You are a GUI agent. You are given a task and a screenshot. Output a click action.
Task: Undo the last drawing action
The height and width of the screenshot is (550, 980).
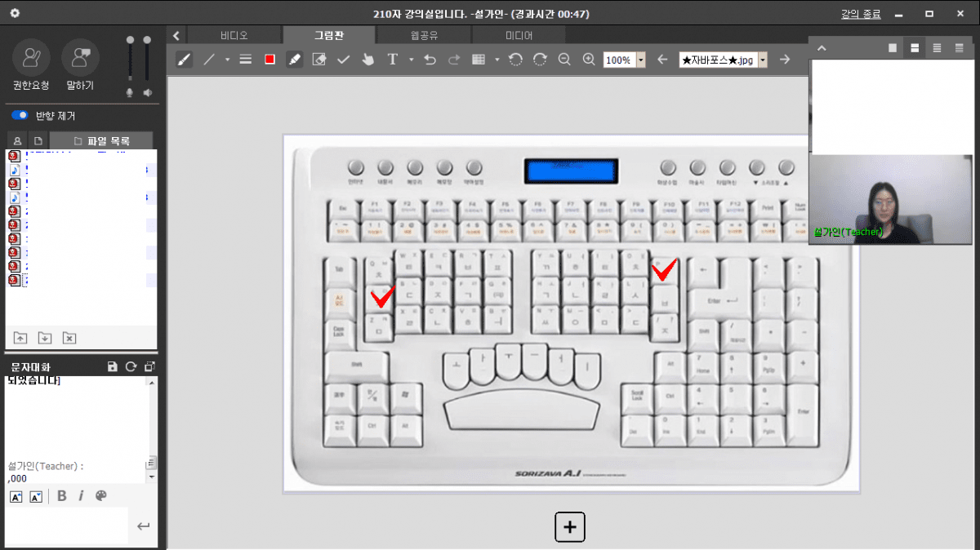430,60
